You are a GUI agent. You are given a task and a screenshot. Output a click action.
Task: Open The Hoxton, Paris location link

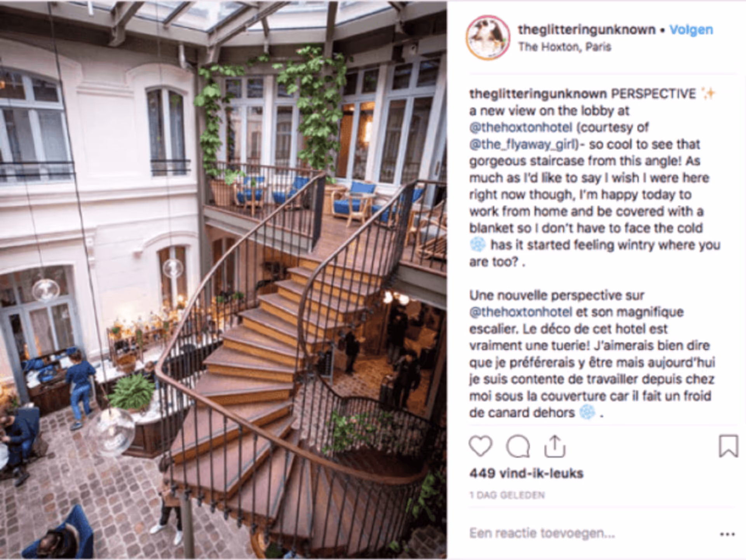coord(565,47)
